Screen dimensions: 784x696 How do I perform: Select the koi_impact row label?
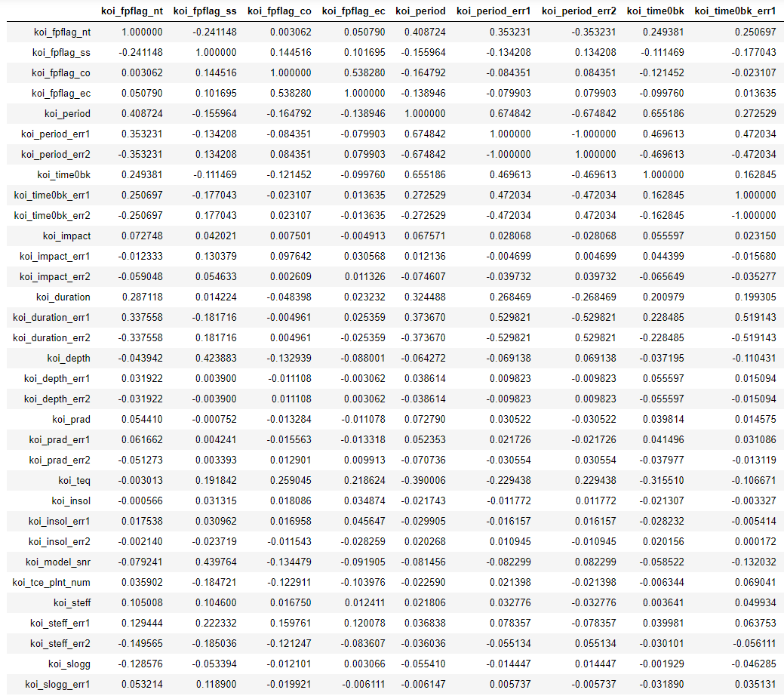pos(67,236)
